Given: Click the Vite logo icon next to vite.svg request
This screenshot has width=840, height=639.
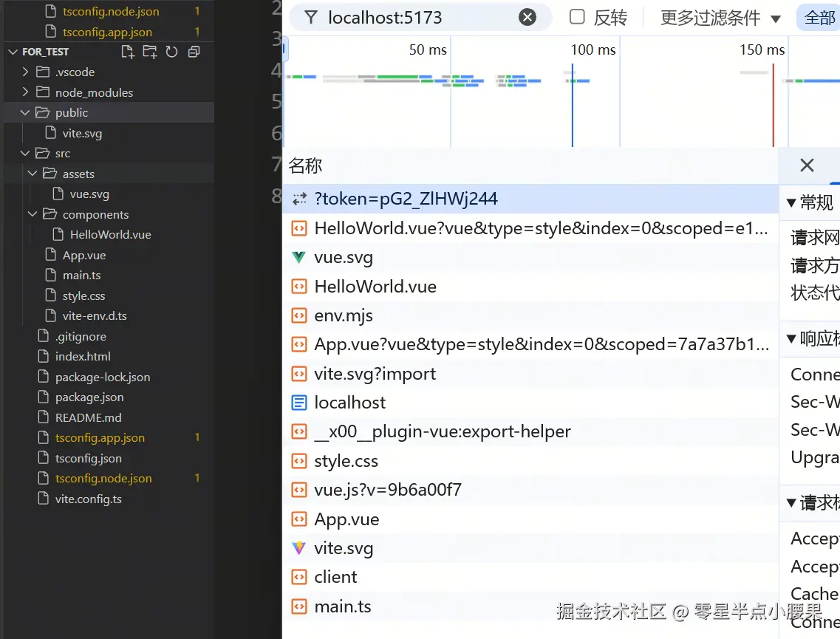Looking at the screenshot, I should pos(298,547).
